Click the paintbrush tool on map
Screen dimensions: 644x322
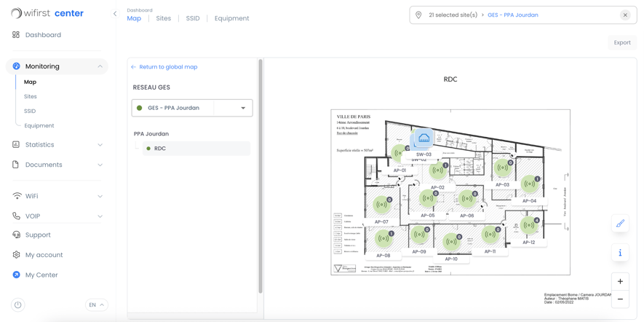620,224
